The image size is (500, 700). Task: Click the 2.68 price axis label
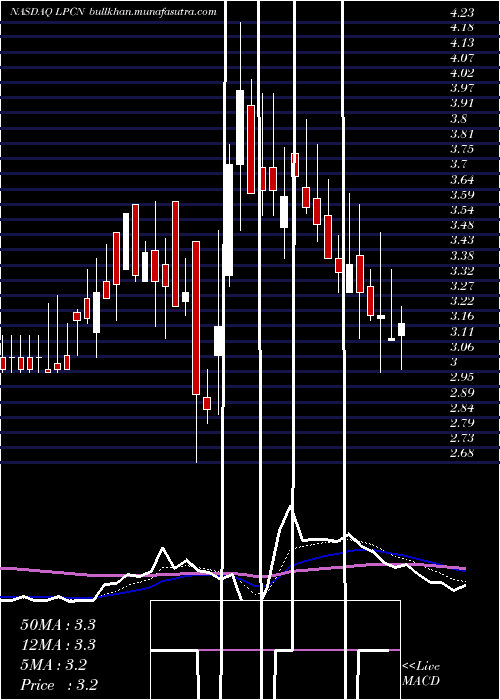point(462,454)
